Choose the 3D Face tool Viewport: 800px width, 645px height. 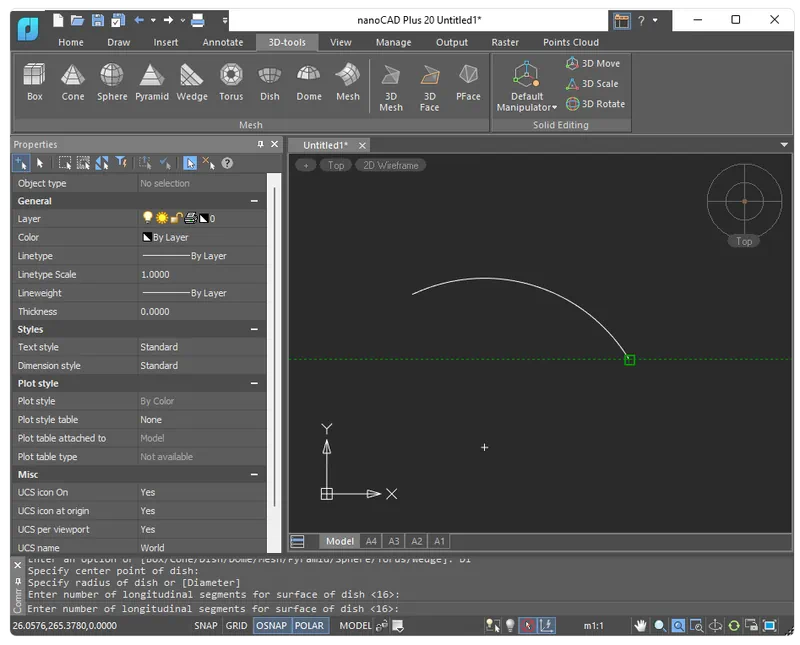[430, 87]
